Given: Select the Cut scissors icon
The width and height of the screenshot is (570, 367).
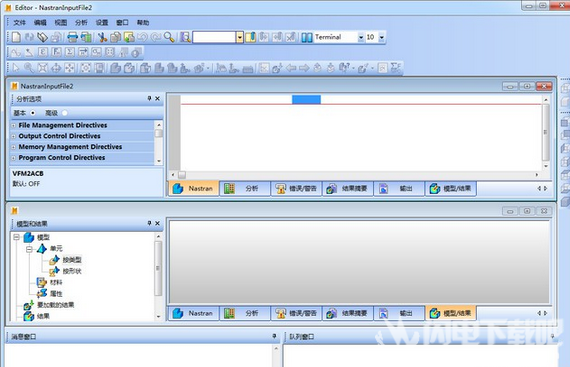Looking at the screenshot, I should click(103, 37).
